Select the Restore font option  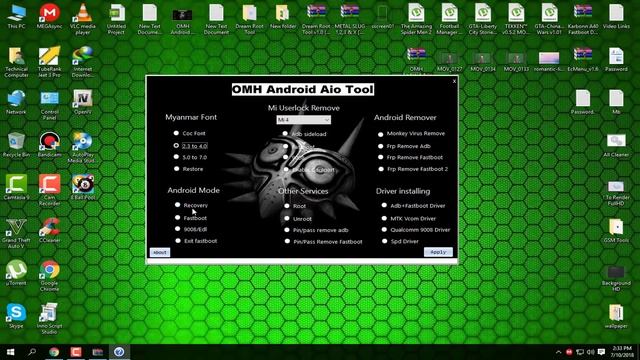(x=176, y=169)
